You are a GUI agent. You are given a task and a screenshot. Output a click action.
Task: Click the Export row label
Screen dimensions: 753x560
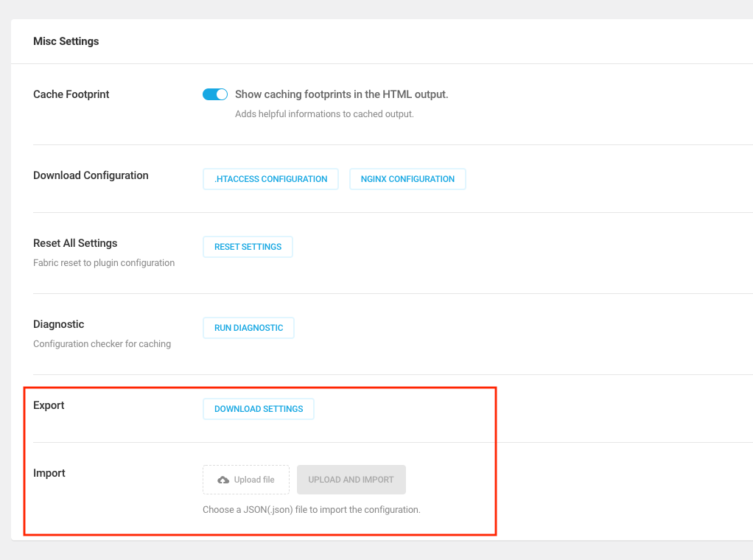click(x=49, y=405)
